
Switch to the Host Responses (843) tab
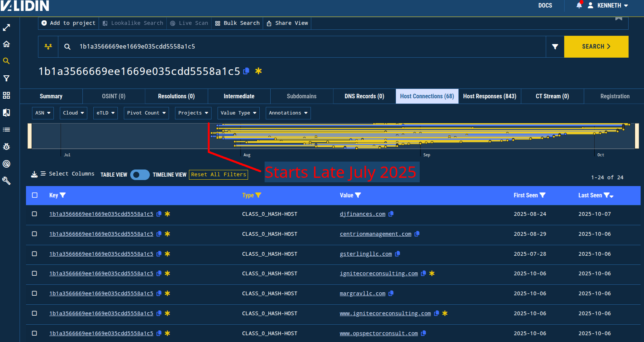(x=489, y=96)
